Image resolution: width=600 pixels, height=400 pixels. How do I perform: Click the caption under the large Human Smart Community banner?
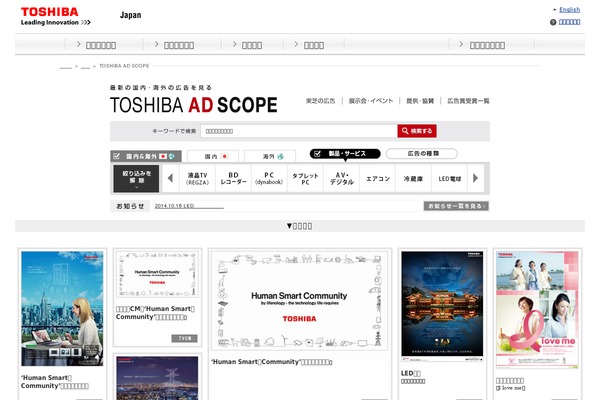tap(272, 362)
